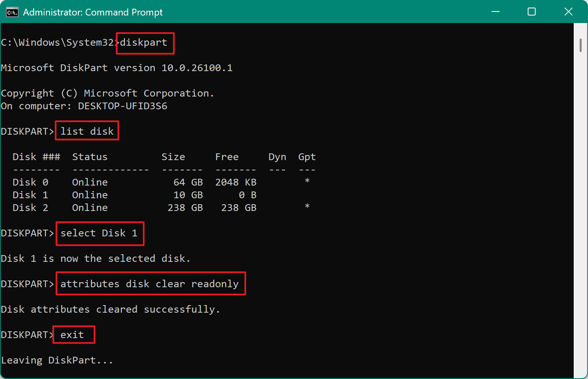588x379 pixels.
Task: Click the Gpt asterisk for Disk 0
Action: pyautogui.click(x=307, y=181)
